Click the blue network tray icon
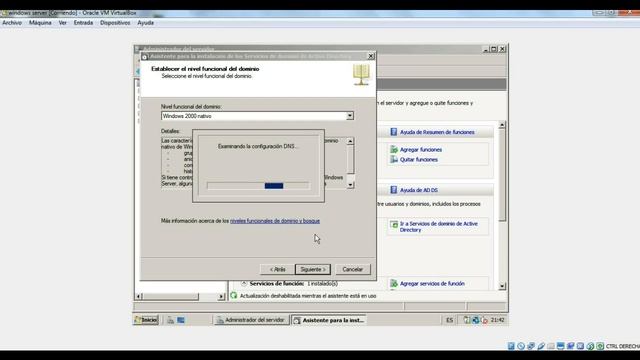This screenshot has width=640, height=360. 476,320
